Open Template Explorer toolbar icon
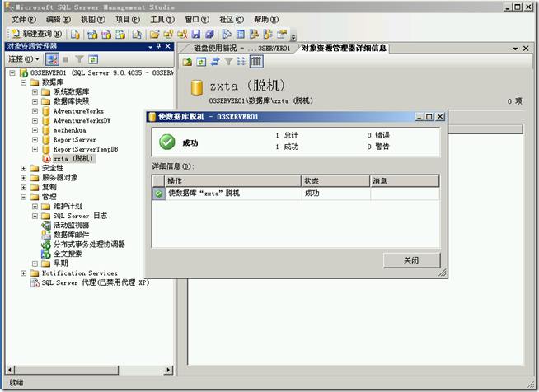The image size is (539, 392). point(268,34)
